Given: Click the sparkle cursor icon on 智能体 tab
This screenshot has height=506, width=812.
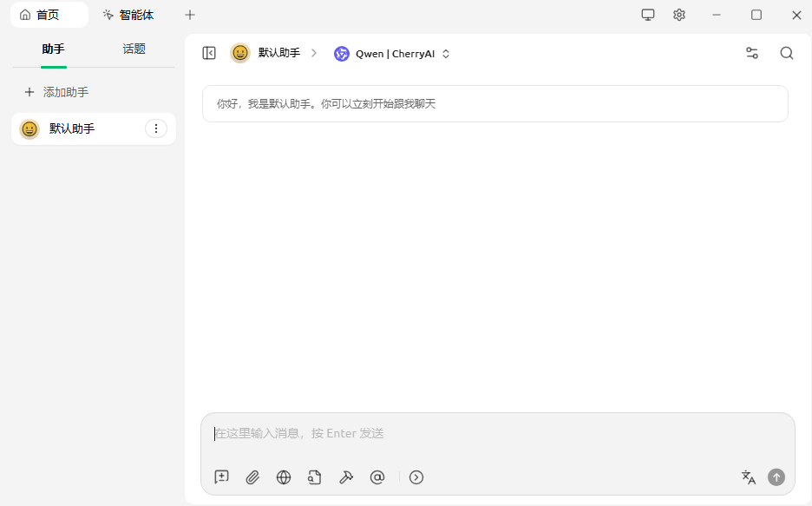Looking at the screenshot, I should (x=108, y=15).
